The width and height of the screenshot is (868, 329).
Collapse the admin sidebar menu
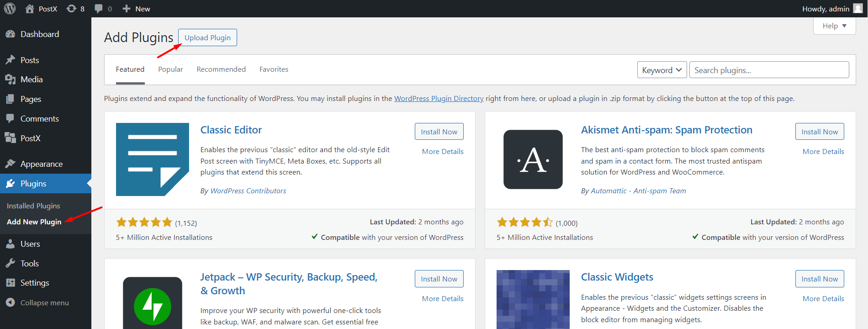click(x=44, y=302)
